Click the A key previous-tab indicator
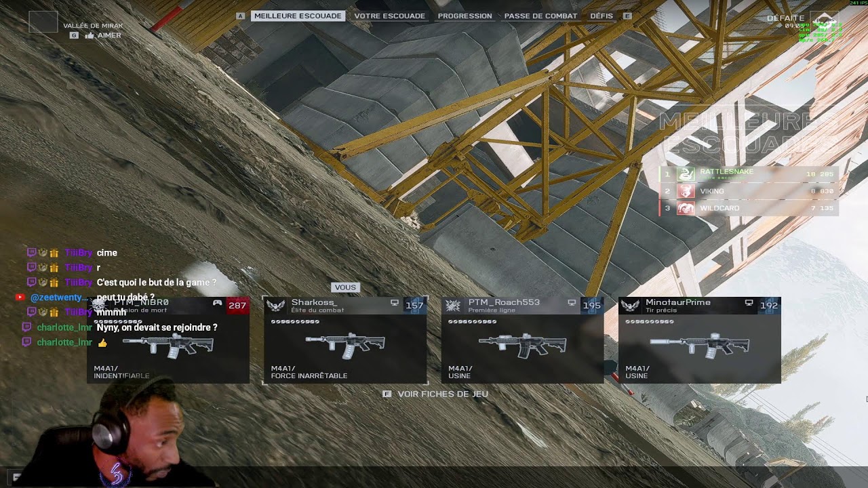The width and height of the screenshot is (868, 488). point(240,16)
